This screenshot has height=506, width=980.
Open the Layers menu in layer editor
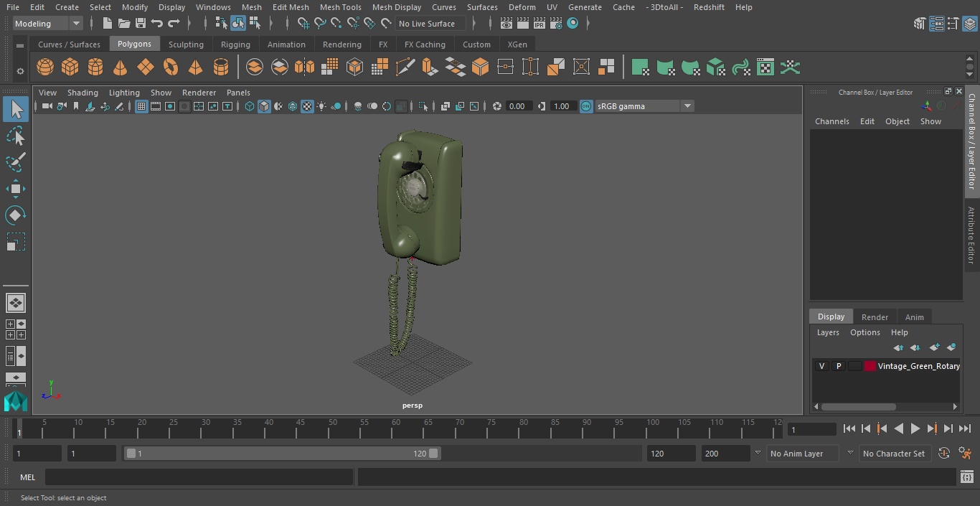[x=828, y=332]
